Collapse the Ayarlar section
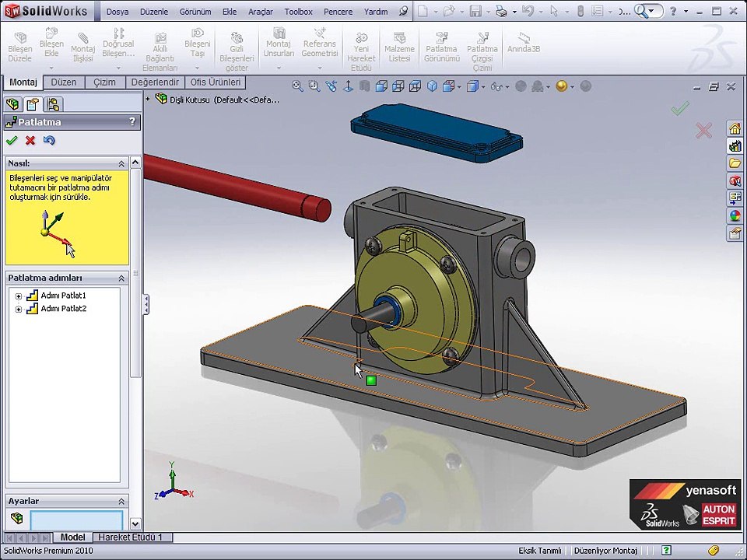This screenshot has height=560, width=747. pyautogui.click(x=121, y=502)
